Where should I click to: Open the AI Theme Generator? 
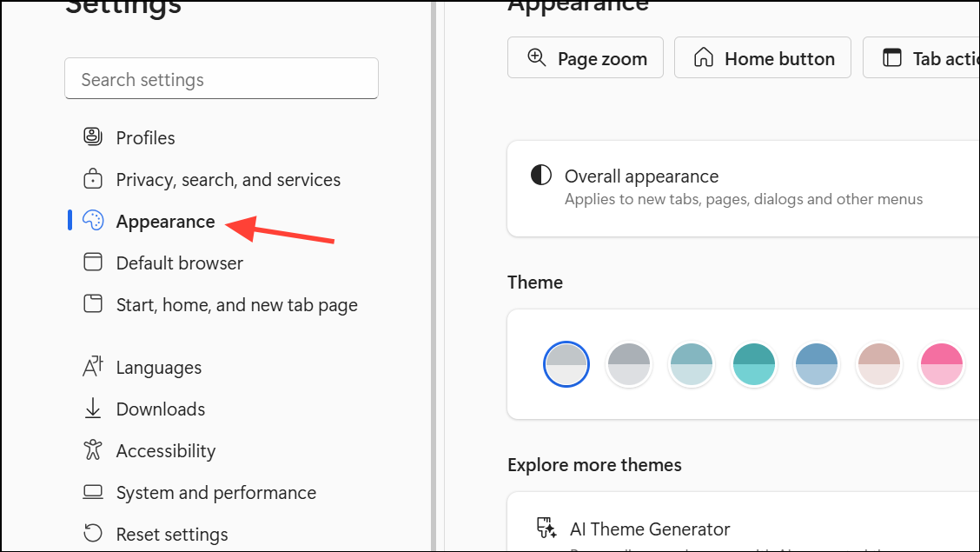click(x=649, y=529)
